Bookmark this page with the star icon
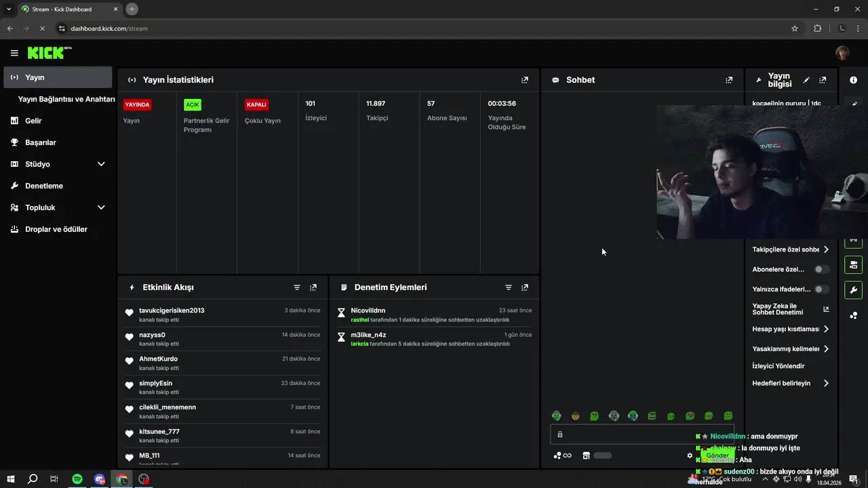868x488 pixels. (795, 28)
